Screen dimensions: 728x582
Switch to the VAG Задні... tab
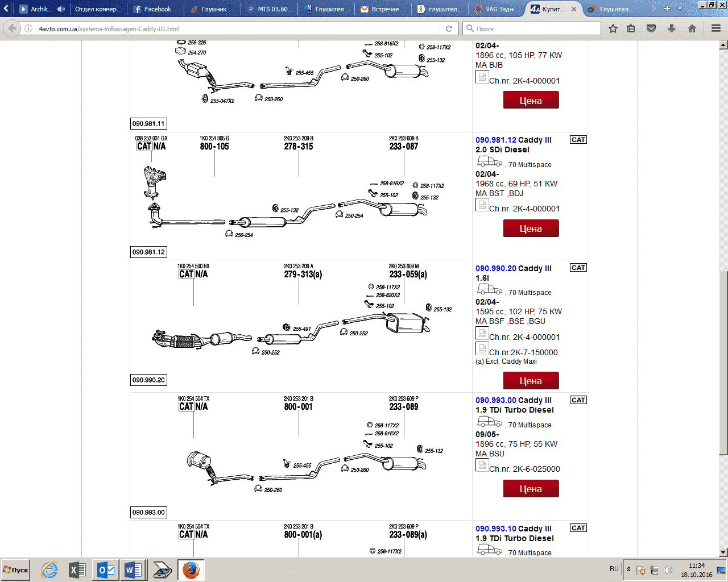click(498, 9)
